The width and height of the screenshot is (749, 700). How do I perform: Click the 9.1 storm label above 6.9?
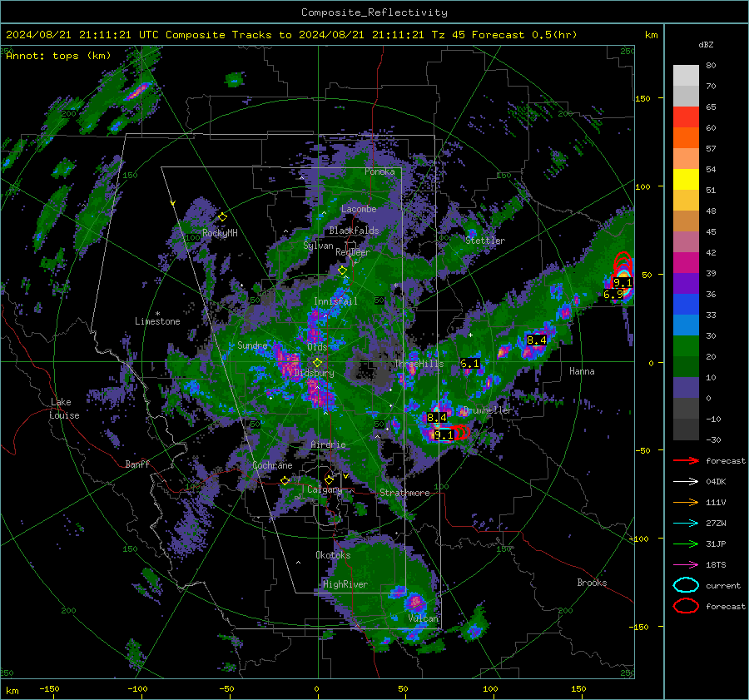click(623, 283)
